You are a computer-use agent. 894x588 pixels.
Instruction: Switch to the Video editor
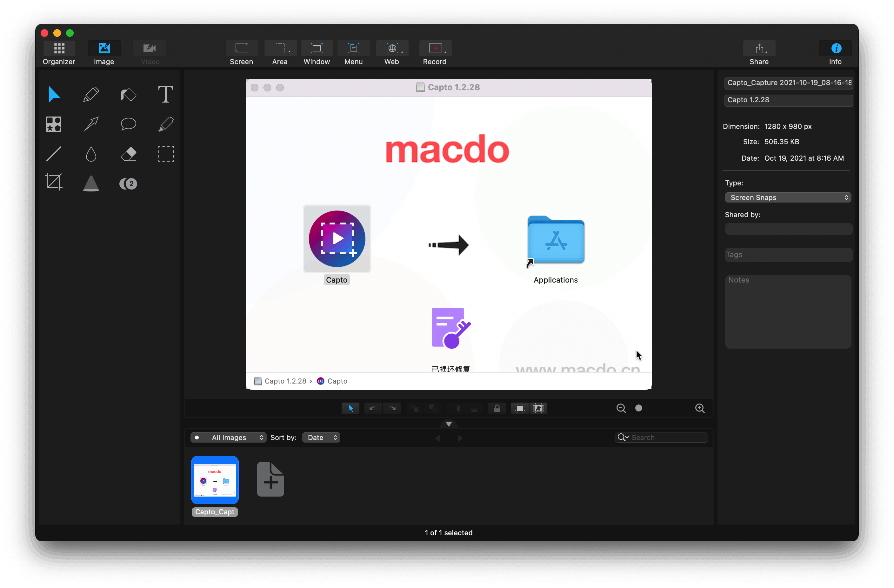[150, 53]
